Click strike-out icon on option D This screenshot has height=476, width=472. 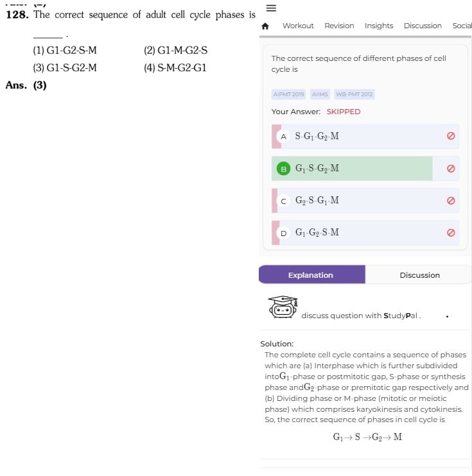[451, 233]
